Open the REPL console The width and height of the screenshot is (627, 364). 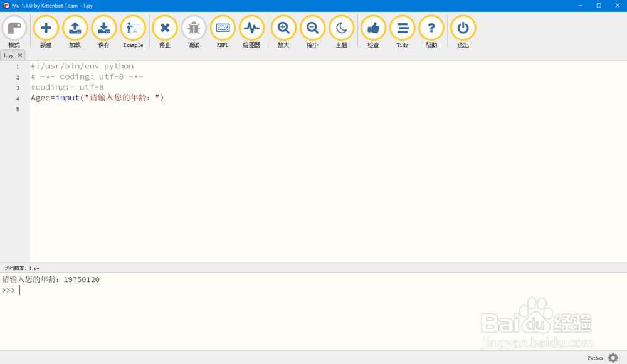(x=223, y=32)
